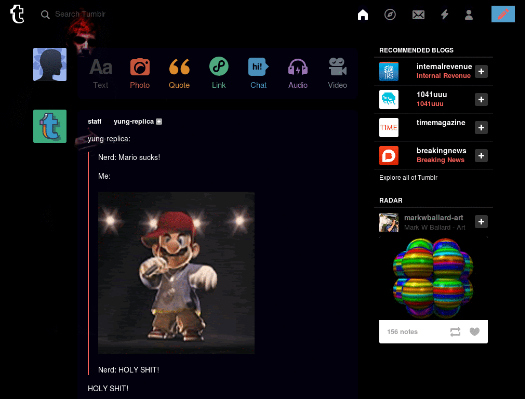Image resolution: width=532 pixels, height=399 pixels.
Task: Follow timemagazine with plus button
Action: 481,128
